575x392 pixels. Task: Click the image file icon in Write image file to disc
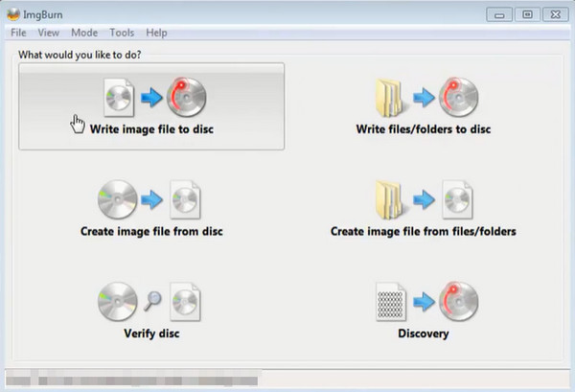(119, 98)
